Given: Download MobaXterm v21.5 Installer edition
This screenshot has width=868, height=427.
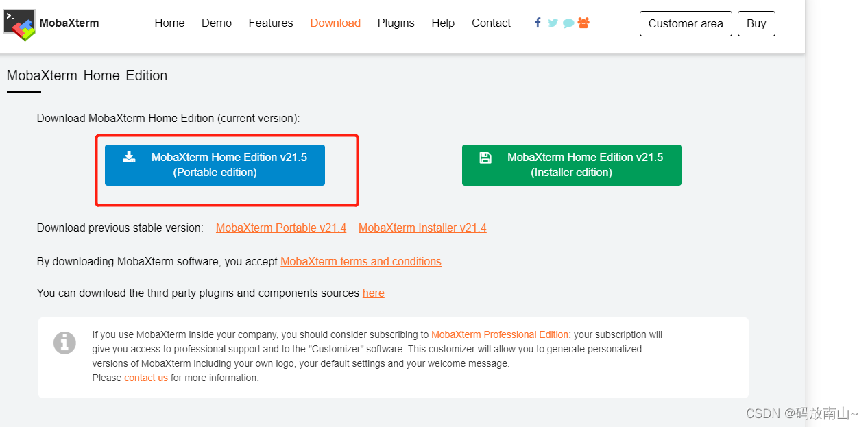Looking at the screenshot, I should [x=572, y=165].
